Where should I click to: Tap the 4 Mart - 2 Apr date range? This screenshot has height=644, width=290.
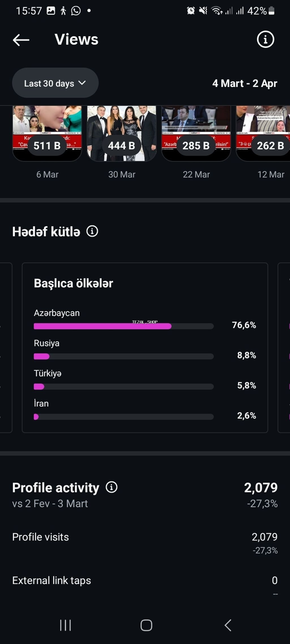point(245,83)
